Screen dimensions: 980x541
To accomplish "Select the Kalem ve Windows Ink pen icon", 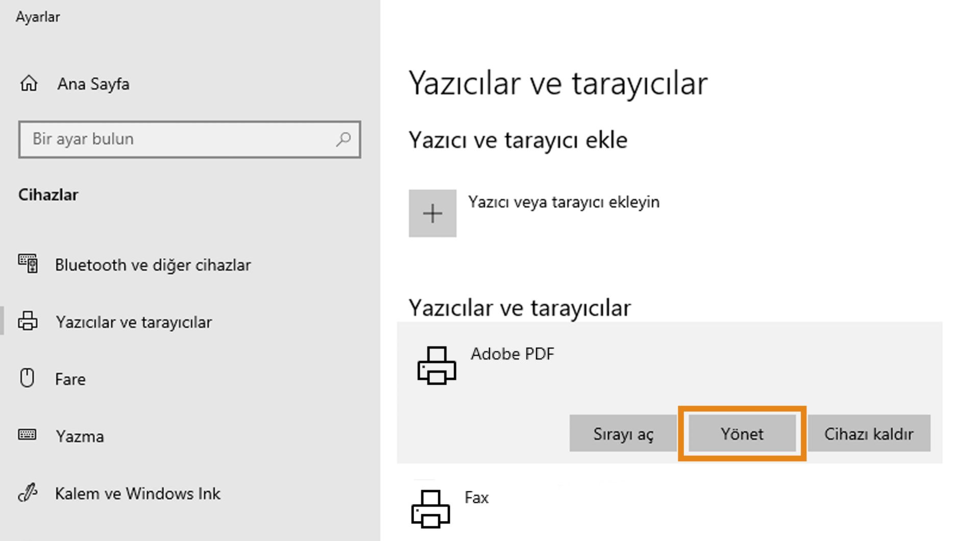I will tap(28, 493).
